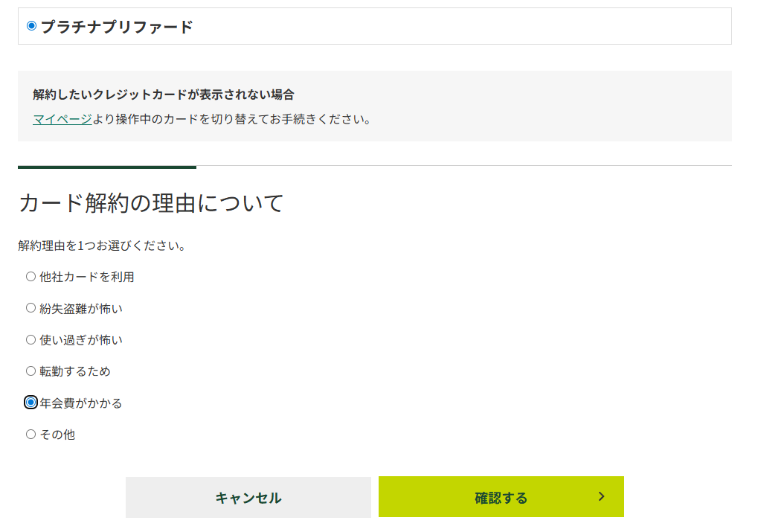Click the 転勤するため label text

(74, 371)
